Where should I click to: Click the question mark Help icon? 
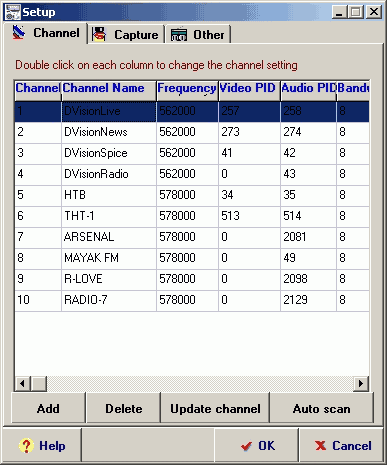[26, 446]
